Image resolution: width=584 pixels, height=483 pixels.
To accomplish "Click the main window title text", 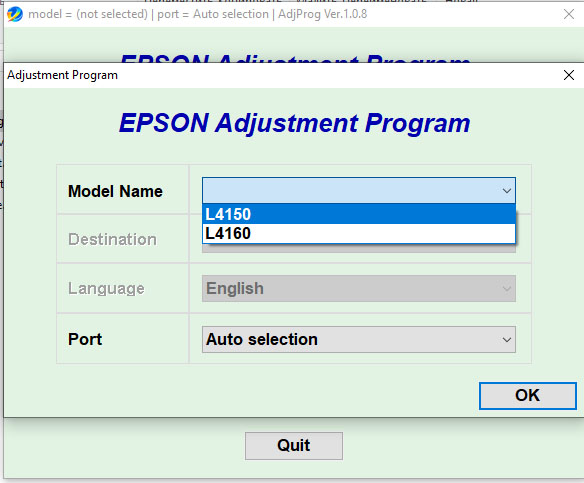I will (x=197, y=14).
